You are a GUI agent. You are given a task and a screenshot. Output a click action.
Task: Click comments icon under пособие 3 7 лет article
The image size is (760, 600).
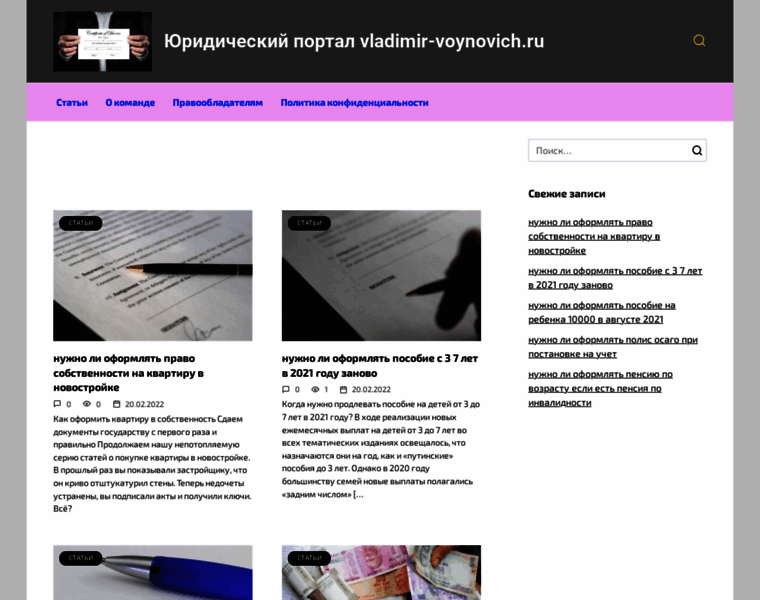(286, 389)
